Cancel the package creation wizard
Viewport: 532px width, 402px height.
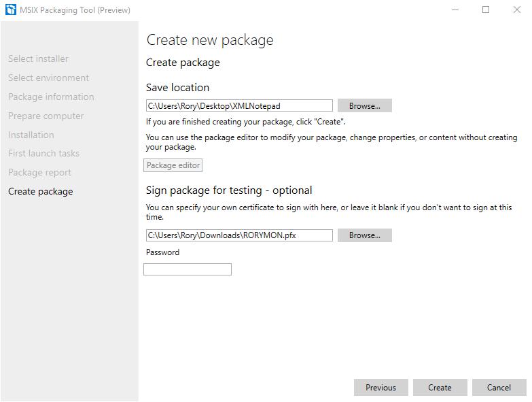pos(499,388)
